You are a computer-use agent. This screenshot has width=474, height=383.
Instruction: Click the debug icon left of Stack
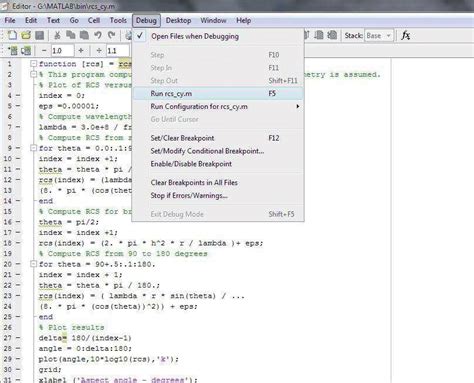[x=319, y=35]
